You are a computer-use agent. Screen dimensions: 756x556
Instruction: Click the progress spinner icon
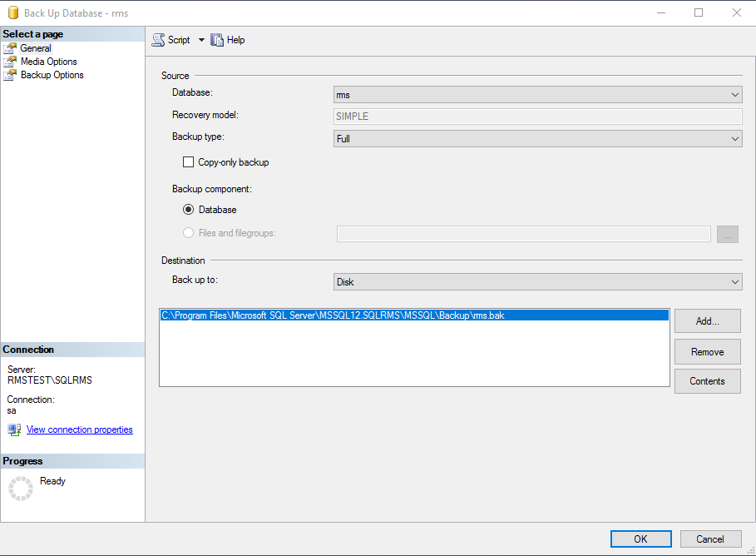click(x=21, y=489)
